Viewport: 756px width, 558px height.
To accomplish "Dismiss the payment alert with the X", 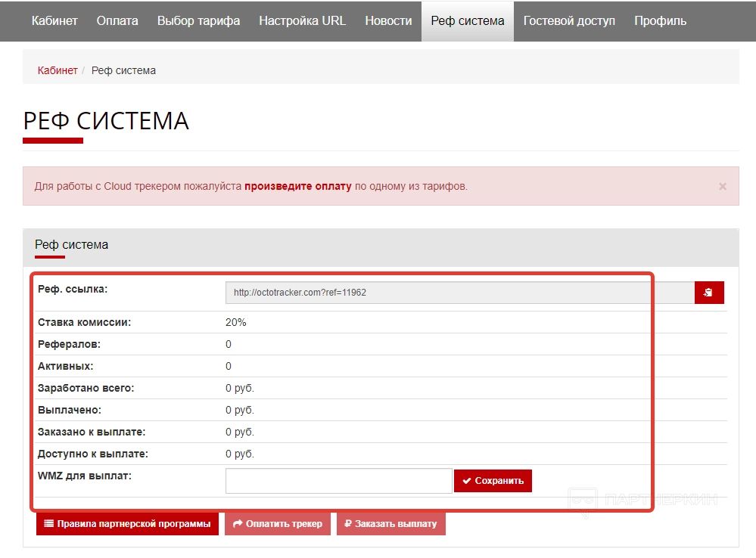I will point(722,187).
